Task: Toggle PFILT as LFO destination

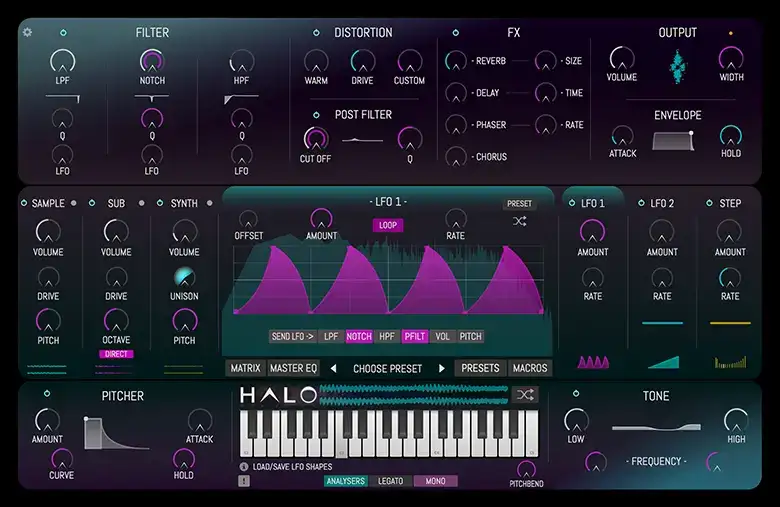Action: (x=415, y=336)
